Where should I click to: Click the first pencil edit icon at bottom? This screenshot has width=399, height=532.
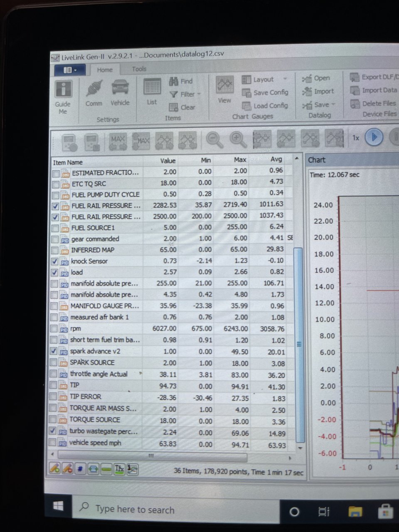click(x=54, y=469)
